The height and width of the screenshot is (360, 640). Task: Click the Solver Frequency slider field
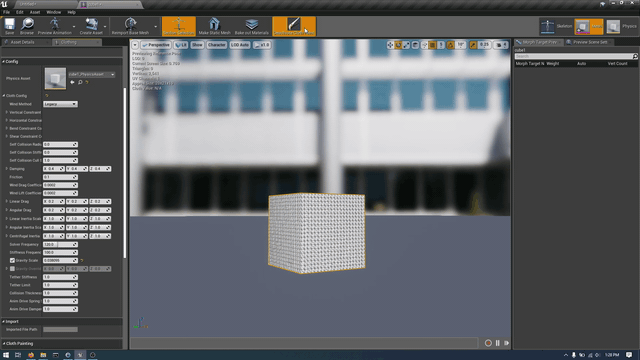[x=60, y=244]
